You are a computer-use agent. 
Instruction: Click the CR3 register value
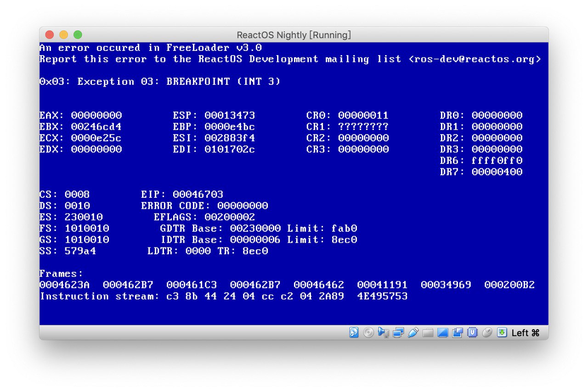363,149
